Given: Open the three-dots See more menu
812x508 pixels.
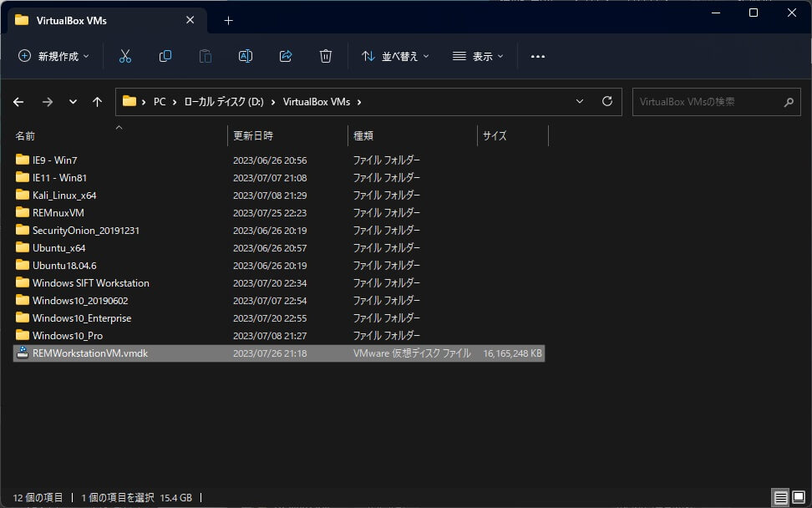Looking at the screenshot, I should pos(537,57).
